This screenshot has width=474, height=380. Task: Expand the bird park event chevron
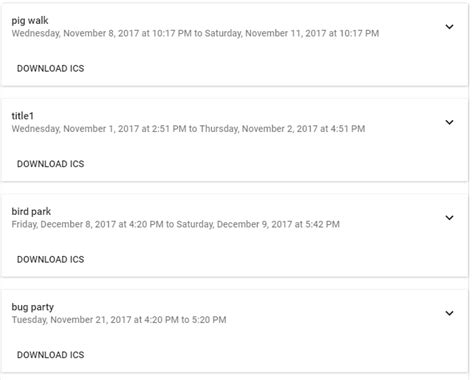point(449,218)
